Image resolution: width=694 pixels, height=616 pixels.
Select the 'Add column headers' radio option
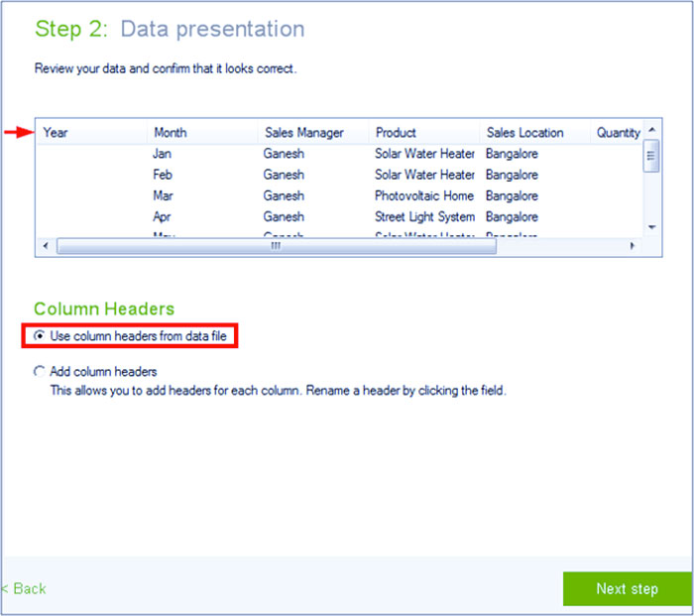(39, 371)
